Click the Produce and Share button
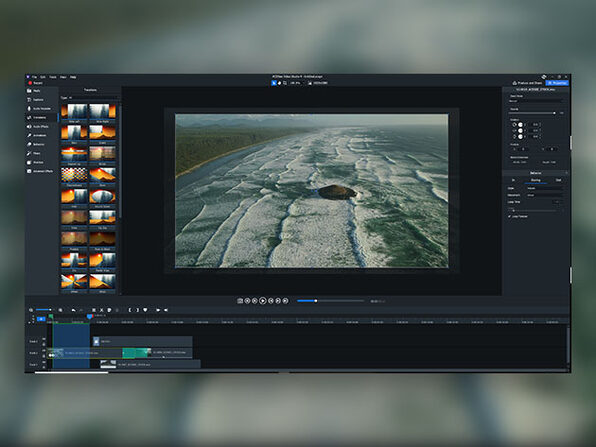This screenshot has height=447, width=596. tap(527, 83)
